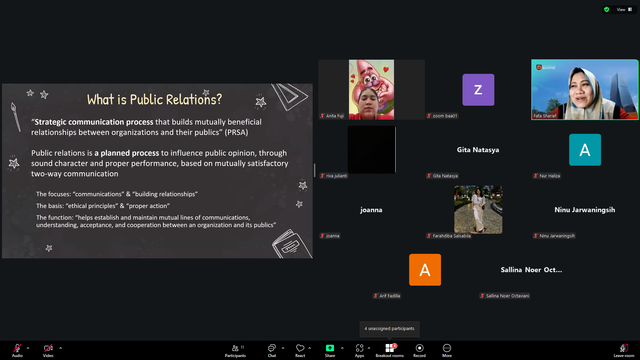Click the Gita Natasya participant tile name
This screenshot has height=360, width=640.
[478, 150]
